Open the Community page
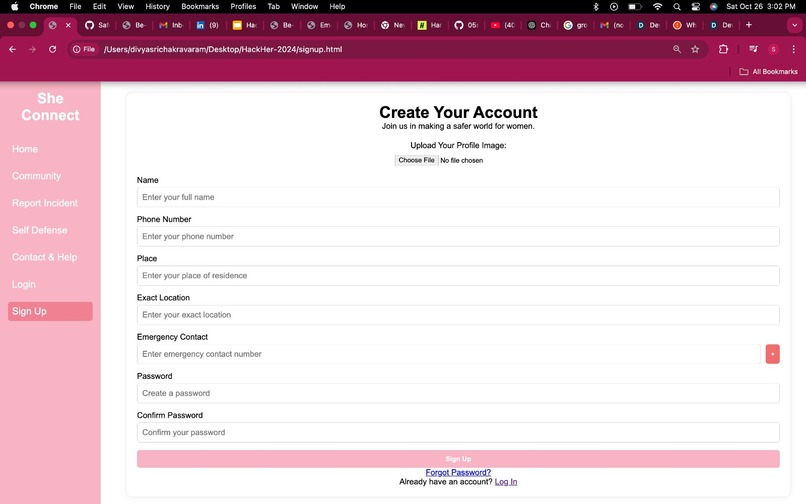Screen dimensions: 806x504 point(36,176)
